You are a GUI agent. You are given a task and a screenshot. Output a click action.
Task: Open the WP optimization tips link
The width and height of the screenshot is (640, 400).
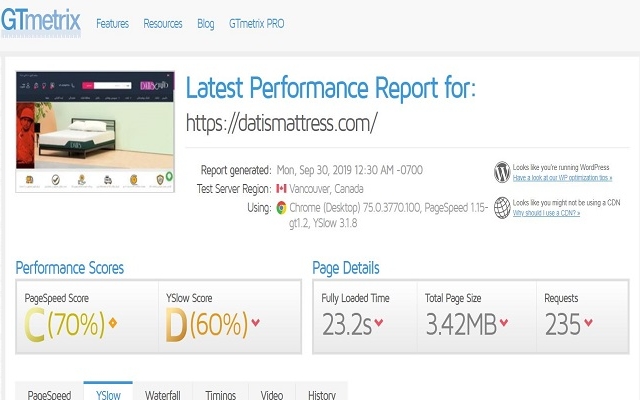[562, 178]
